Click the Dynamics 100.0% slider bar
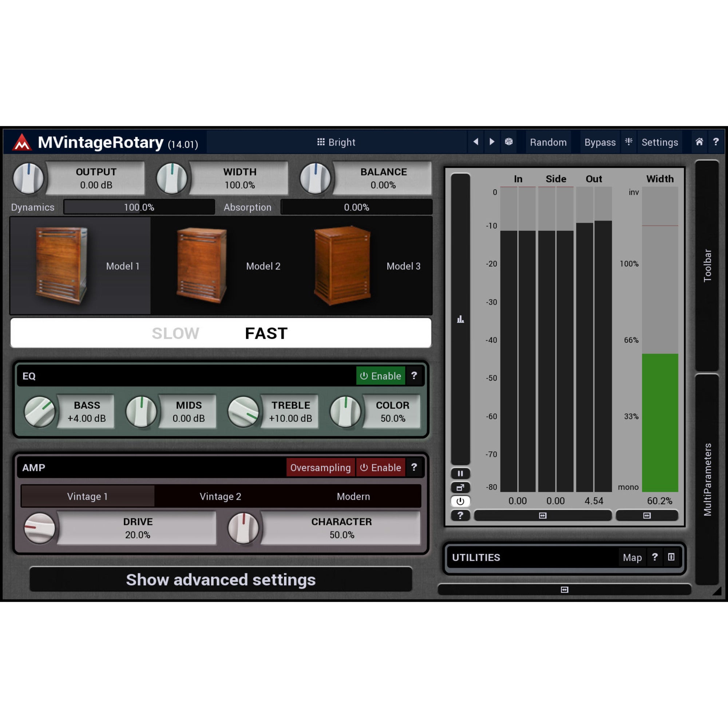The width and height of the screenshot is (728, 728). [x=139, y=207]
